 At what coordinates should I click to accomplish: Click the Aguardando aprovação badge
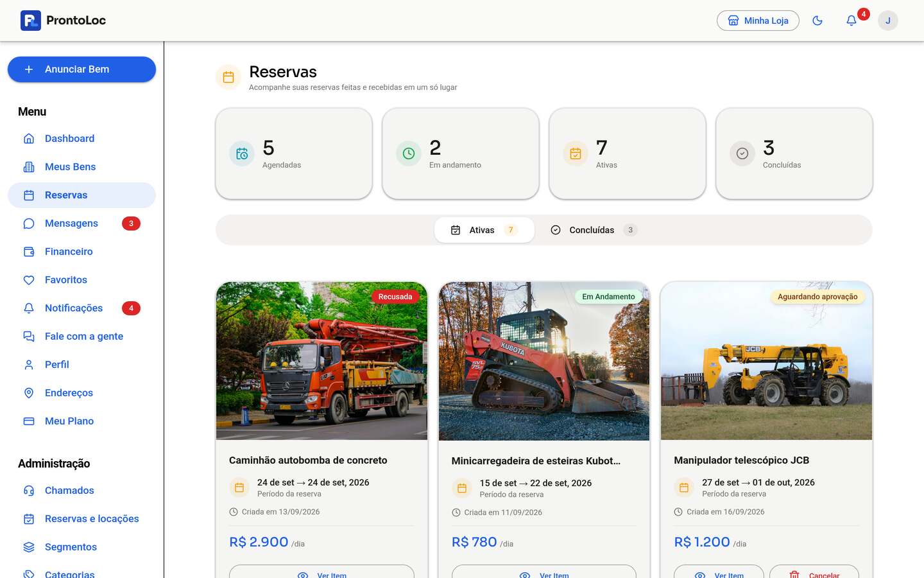click(817, 297)
